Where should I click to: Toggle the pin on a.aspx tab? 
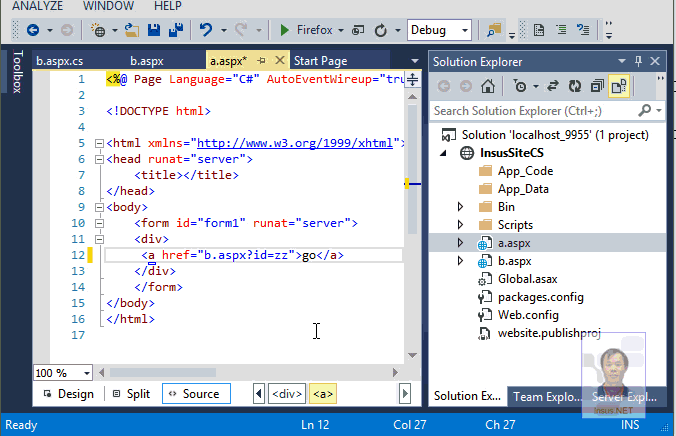[262, 61]
